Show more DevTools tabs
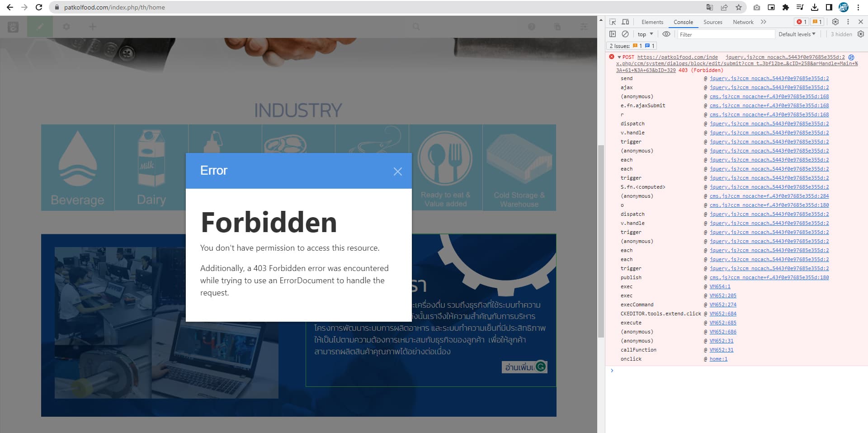 pos(764,22)
